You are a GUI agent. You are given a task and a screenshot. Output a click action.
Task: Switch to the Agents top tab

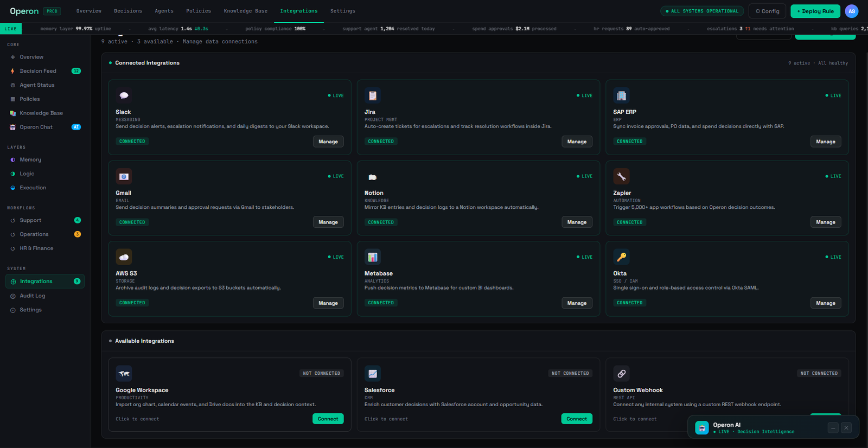[164, 11]
